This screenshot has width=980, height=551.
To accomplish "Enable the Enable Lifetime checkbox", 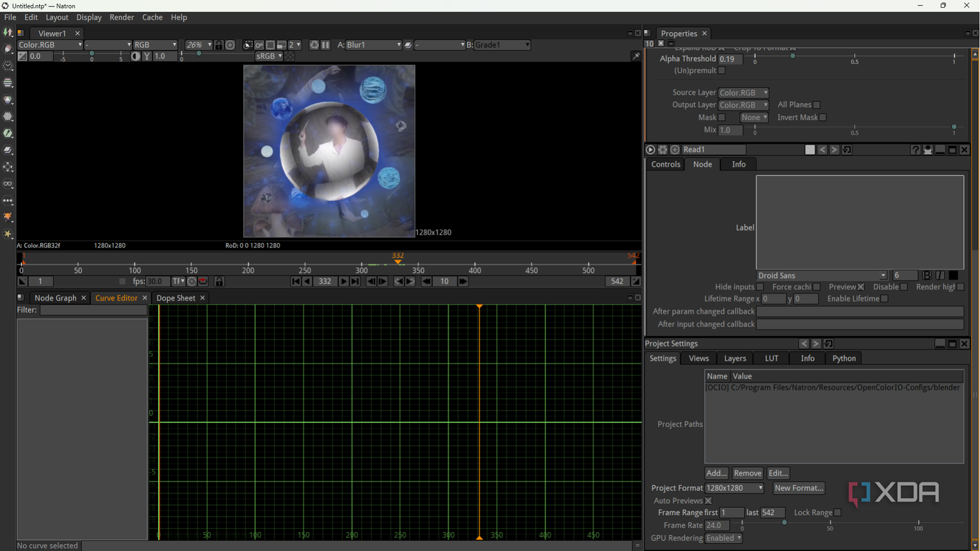I will click(x=885, y=299).
